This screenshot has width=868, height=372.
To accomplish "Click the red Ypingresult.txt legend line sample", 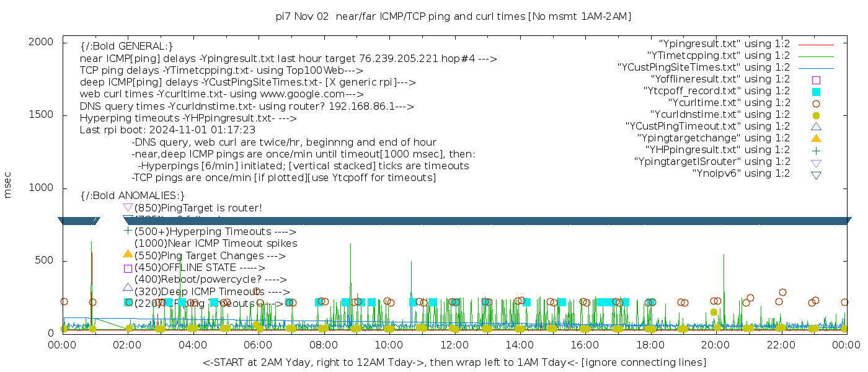I will pos(816,44).
